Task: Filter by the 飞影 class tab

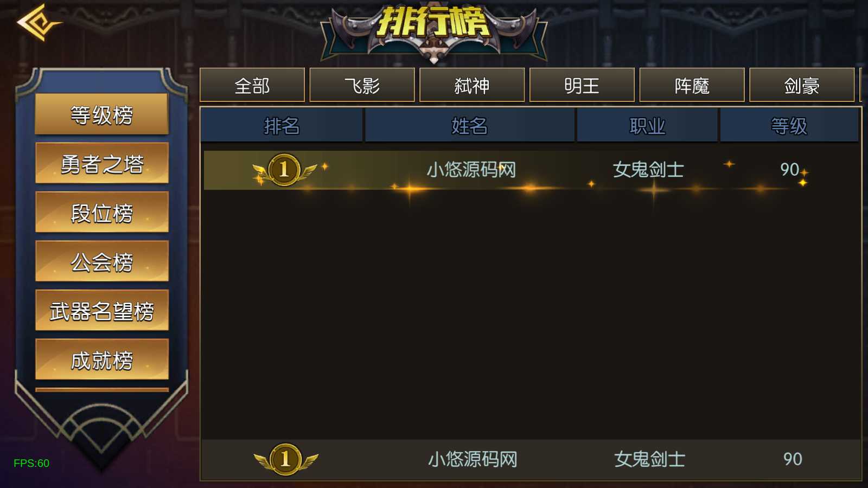Action: (362, 85)
